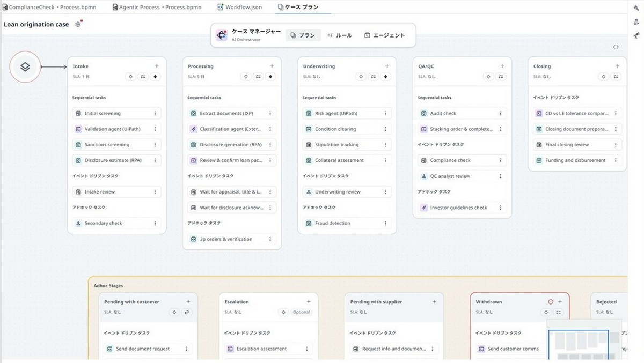Open the Classification agent task
The image size is (644, 363).
click(x=232, y=129)
